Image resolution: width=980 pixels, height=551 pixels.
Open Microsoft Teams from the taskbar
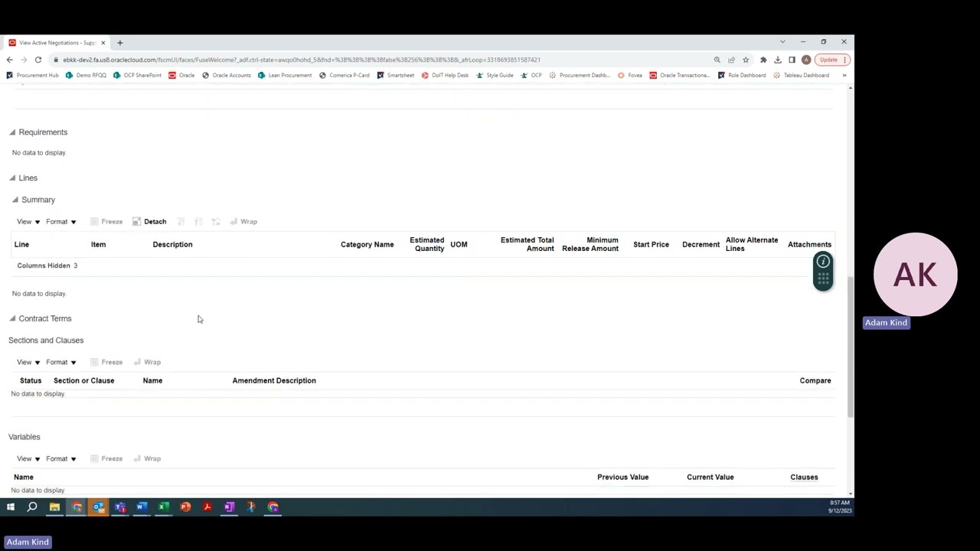pos(120,507)
